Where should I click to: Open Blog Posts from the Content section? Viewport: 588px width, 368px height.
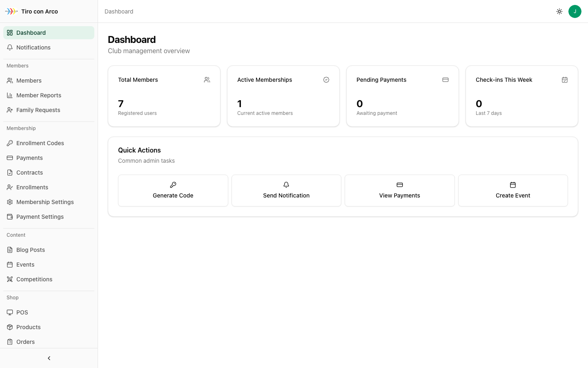[x=30, y=250]
